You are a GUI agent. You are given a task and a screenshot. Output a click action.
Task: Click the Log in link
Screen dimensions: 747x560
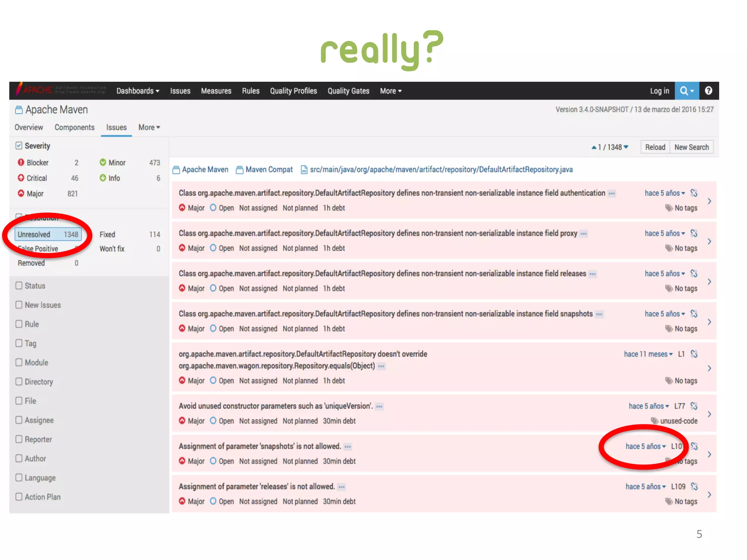(x=659, y=91)
